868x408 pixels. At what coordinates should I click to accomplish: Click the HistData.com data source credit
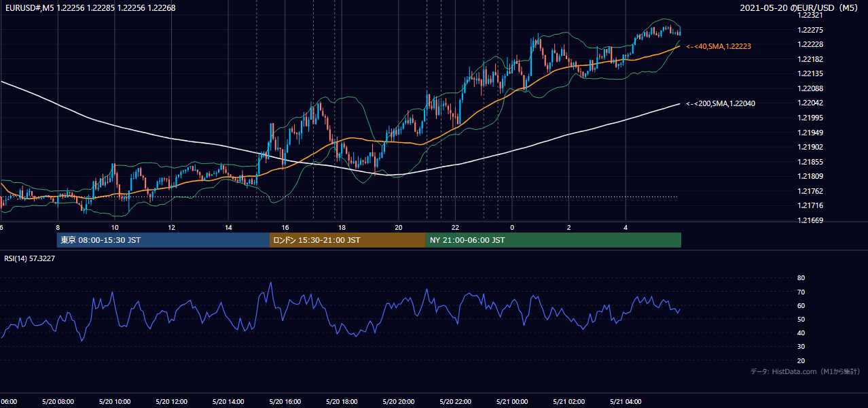tap(806, 371)
